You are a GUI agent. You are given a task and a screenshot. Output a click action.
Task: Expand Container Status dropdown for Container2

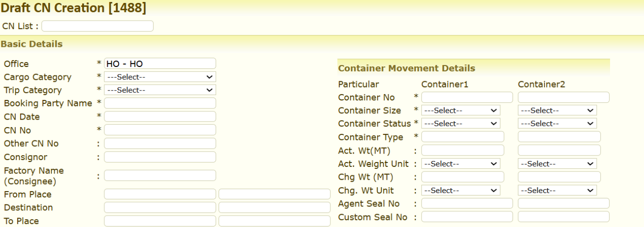coord(557,124)
